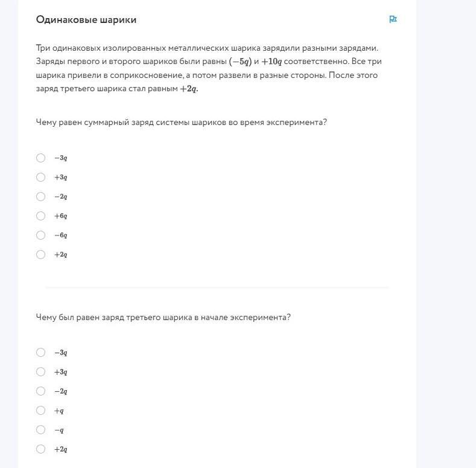Click the question text about суммарный заряд системы
The width and height of the screenshot is (476, 468).
tap(181, 122)
